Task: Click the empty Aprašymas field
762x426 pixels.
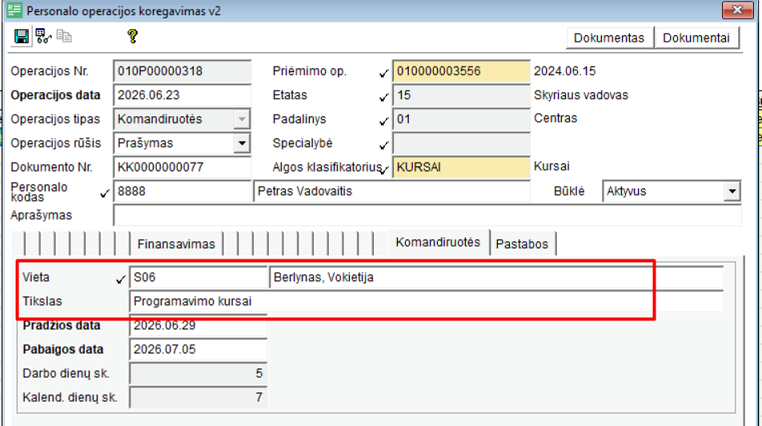Action: 427,215
